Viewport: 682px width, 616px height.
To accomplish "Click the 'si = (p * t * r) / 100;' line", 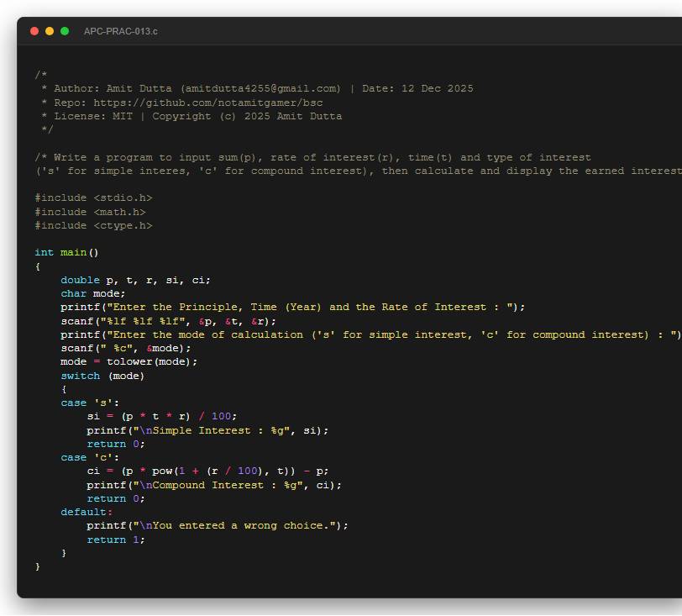I will [162, 416].
